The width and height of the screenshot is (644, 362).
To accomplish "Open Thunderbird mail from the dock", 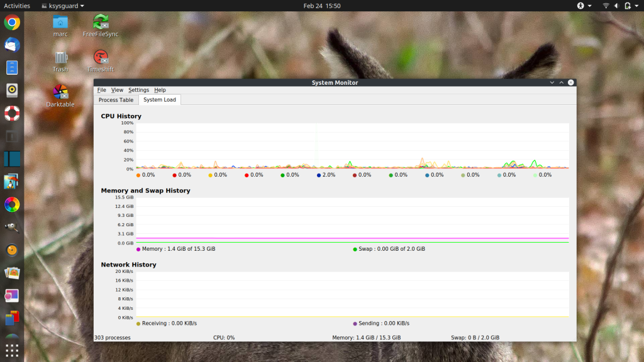I will pyautogui.click(x=12, y=45).
